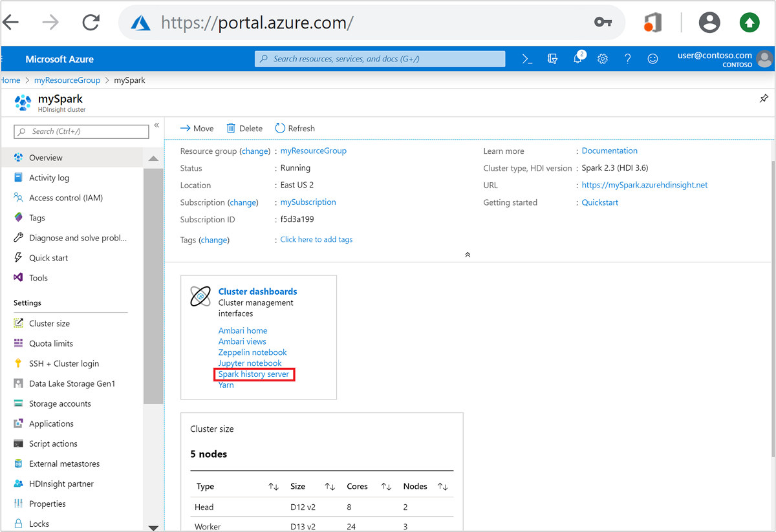
Task: Open portal settings gear
Action: 603,58
